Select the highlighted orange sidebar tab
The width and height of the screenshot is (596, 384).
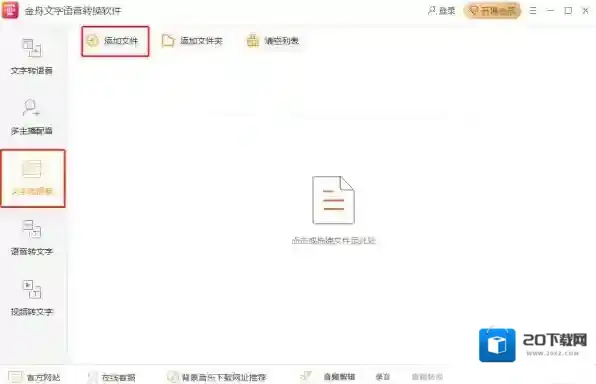point(33,178)
